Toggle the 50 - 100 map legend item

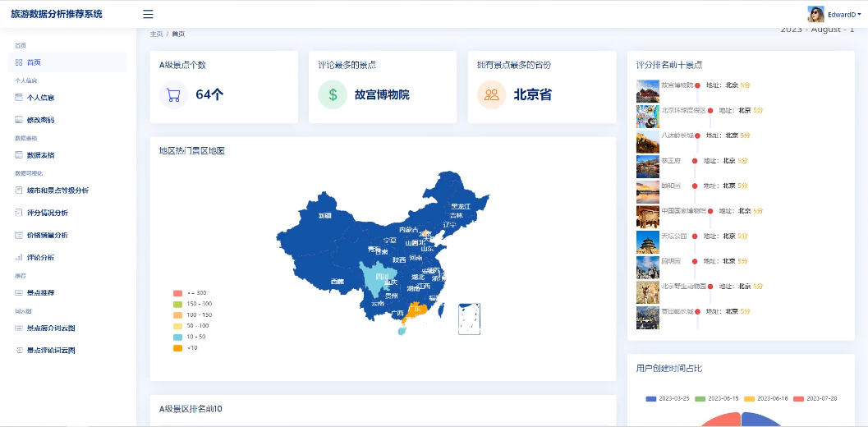click(x=191, y=326)
